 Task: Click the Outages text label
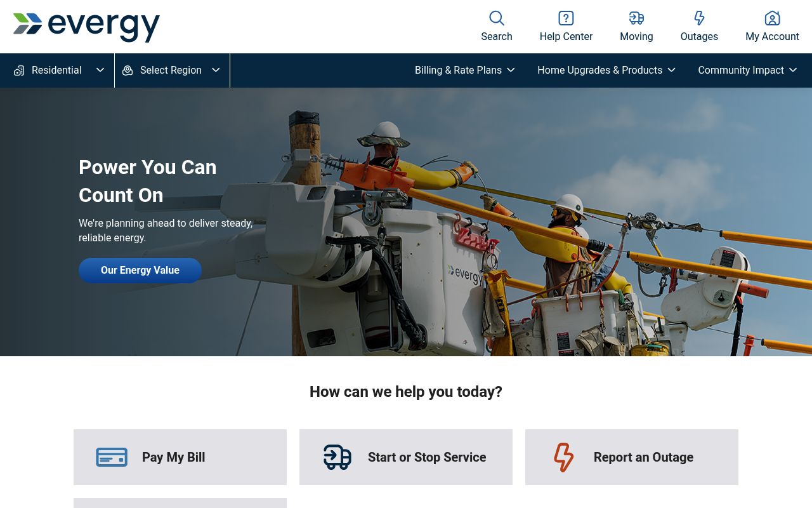point(699,37)
